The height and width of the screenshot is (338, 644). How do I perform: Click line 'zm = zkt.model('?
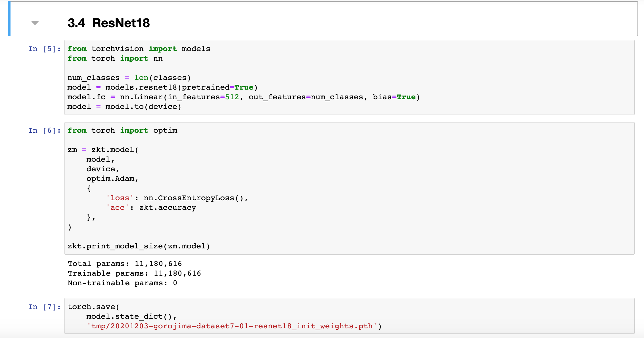103,150
